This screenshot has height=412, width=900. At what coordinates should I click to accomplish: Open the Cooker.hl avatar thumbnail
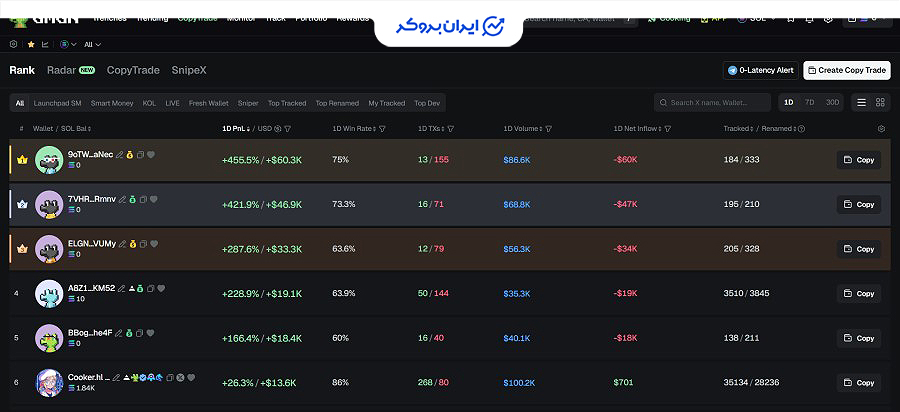(x=49, y=383)
